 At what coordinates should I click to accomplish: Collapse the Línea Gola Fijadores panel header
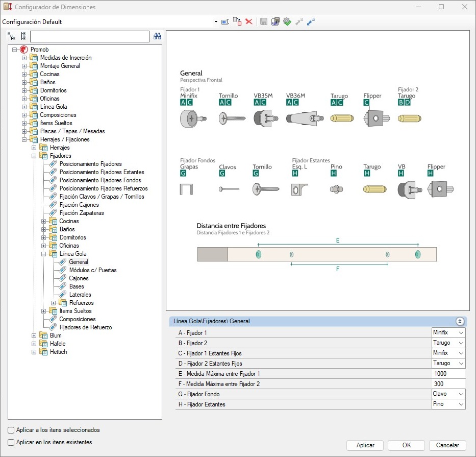pyautogui.click(x=459, y=321)
